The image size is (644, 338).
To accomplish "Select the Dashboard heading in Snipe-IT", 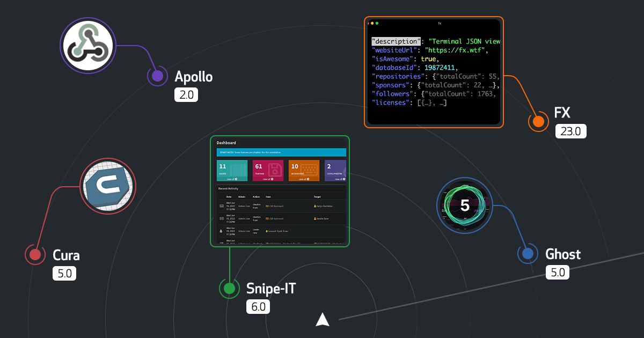I will [x=226, y=143].
